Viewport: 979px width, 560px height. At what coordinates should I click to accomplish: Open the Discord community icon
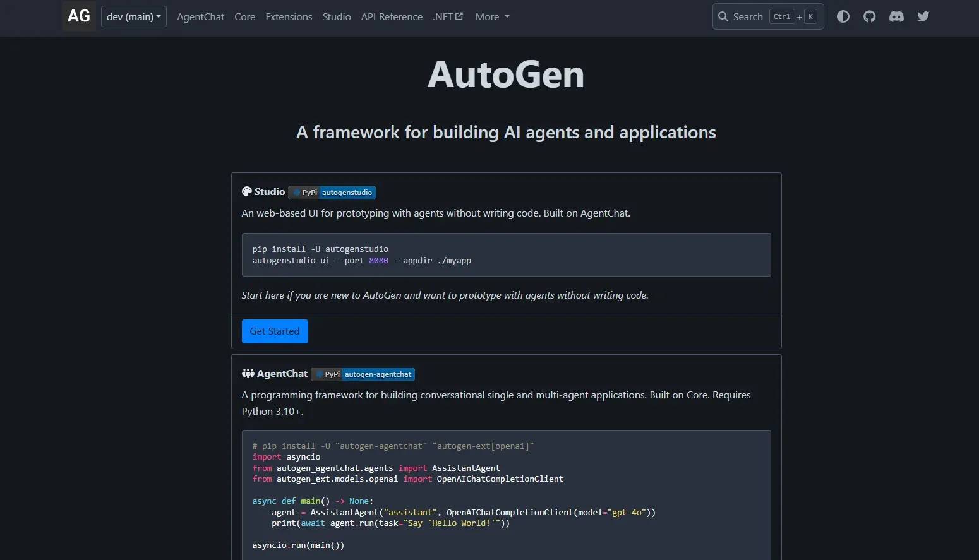896,16
